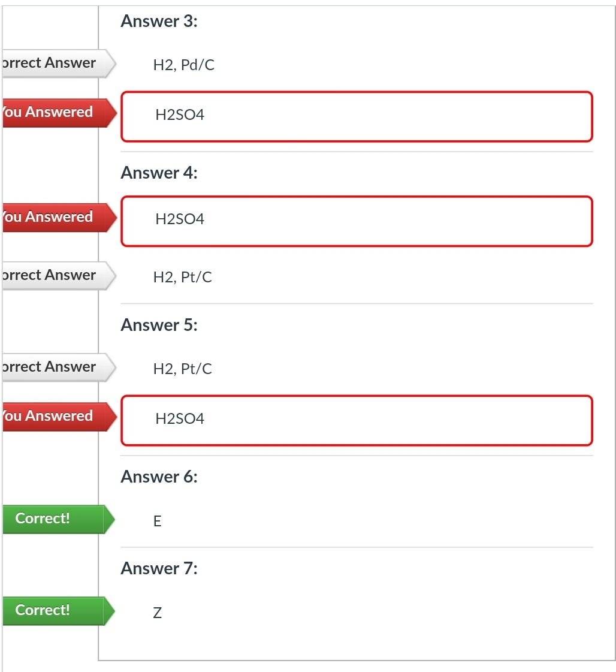Click the red You Answered flag for Answer 3
Viewport: 616px width, 672px height.
point(54,113)
